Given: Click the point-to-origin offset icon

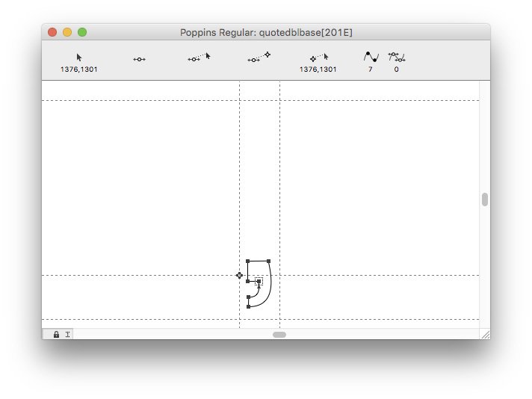Looking at the screenshot, I should tap(259, 57).
